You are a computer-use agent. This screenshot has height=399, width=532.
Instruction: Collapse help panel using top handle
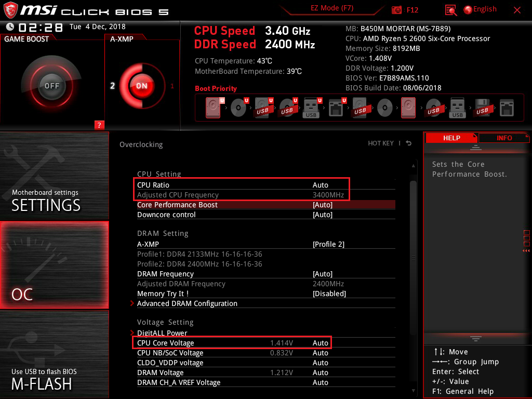point(476,147)
